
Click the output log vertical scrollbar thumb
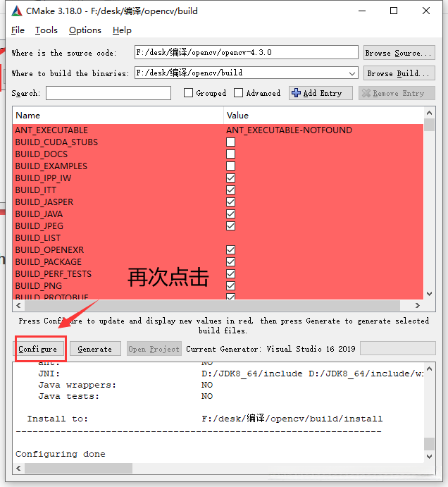point(430,444)
